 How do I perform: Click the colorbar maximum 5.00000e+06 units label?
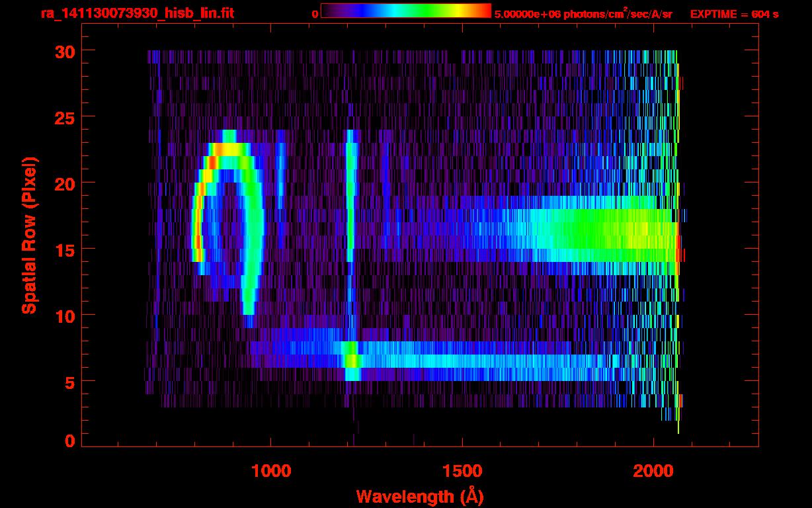pyautogui.click(x=583, y=13)
